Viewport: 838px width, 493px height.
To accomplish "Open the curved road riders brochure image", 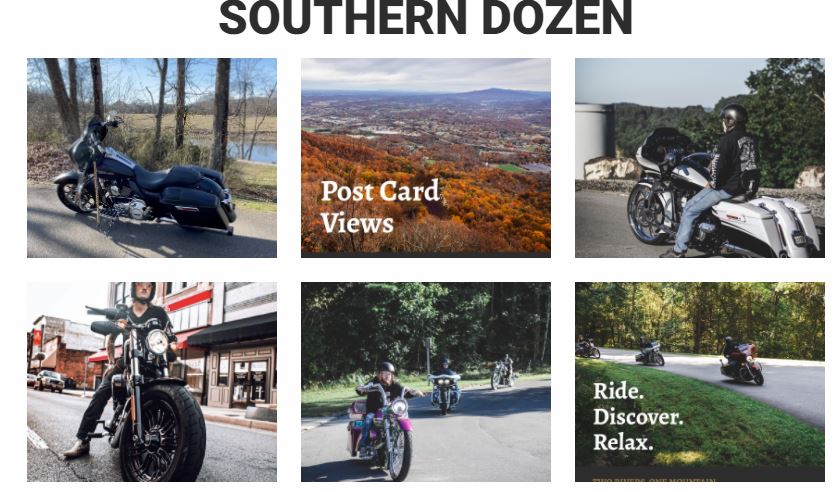I will [700, 382].
